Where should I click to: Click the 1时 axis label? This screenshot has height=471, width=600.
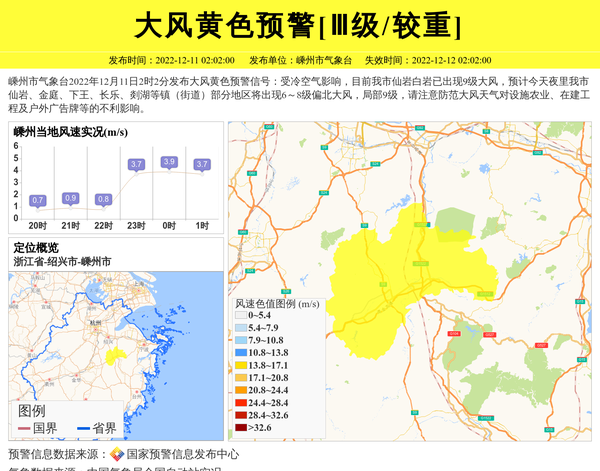pos(202,226)
